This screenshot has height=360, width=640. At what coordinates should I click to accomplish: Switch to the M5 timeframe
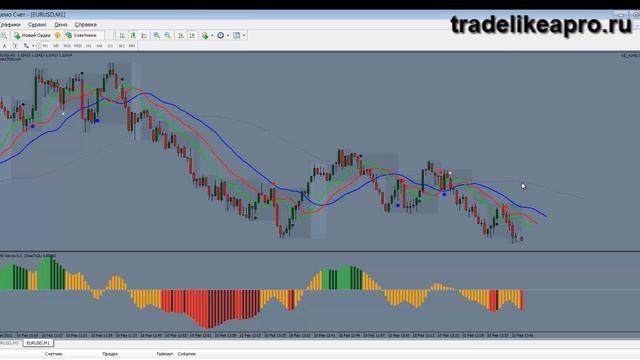click(x=56, y=46)
